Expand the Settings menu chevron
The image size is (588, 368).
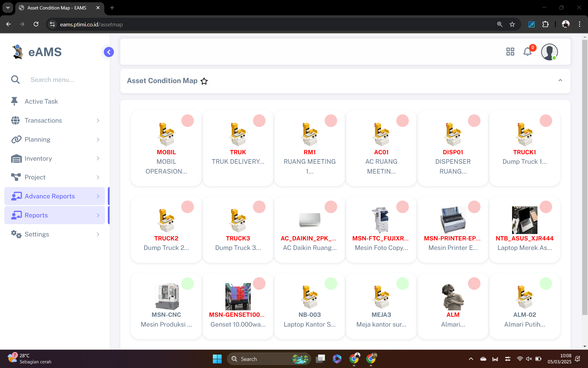point(98,234)
